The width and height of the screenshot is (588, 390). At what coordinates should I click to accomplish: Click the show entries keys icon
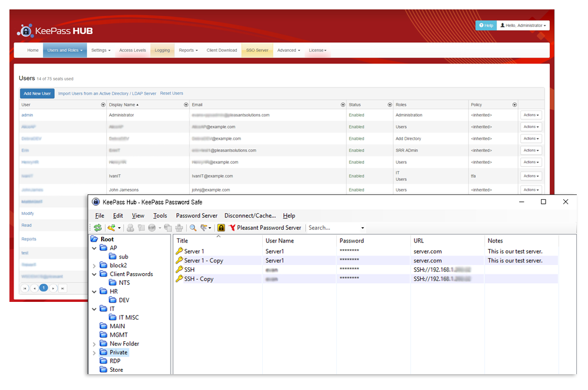(x=204, y=228)
